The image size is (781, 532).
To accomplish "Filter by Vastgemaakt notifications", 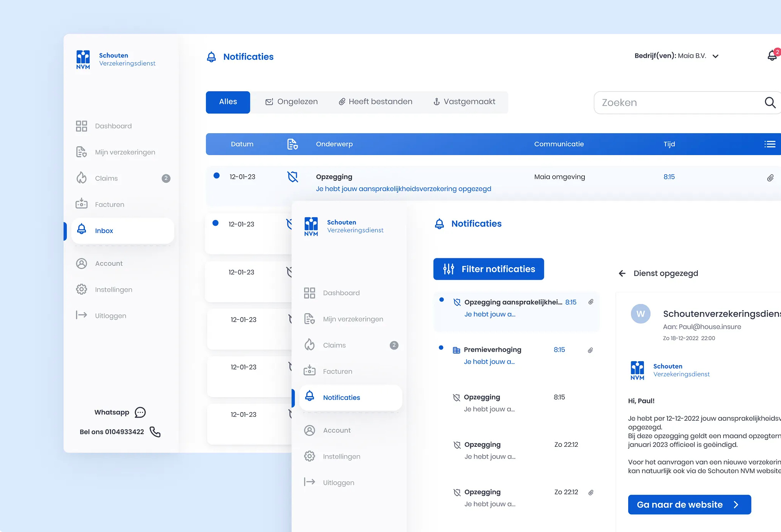I will click(x=464, y=102).
